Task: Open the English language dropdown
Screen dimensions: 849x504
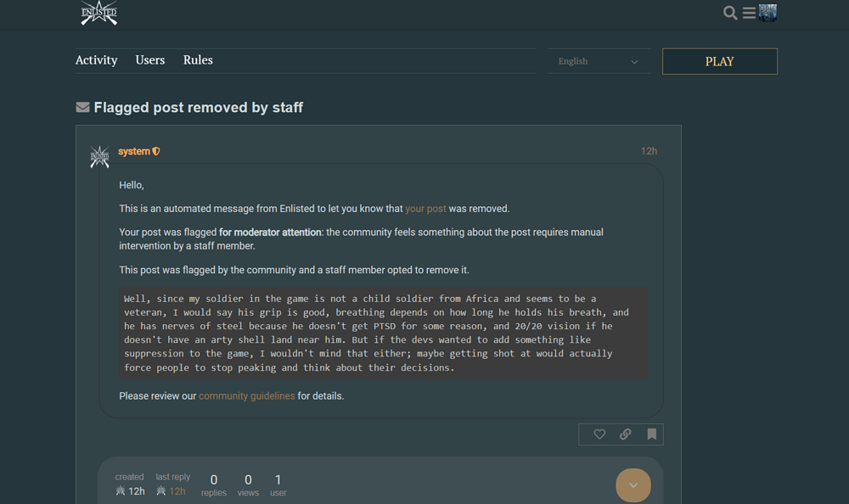Action: pyautogui.click(x=599, y=61)
